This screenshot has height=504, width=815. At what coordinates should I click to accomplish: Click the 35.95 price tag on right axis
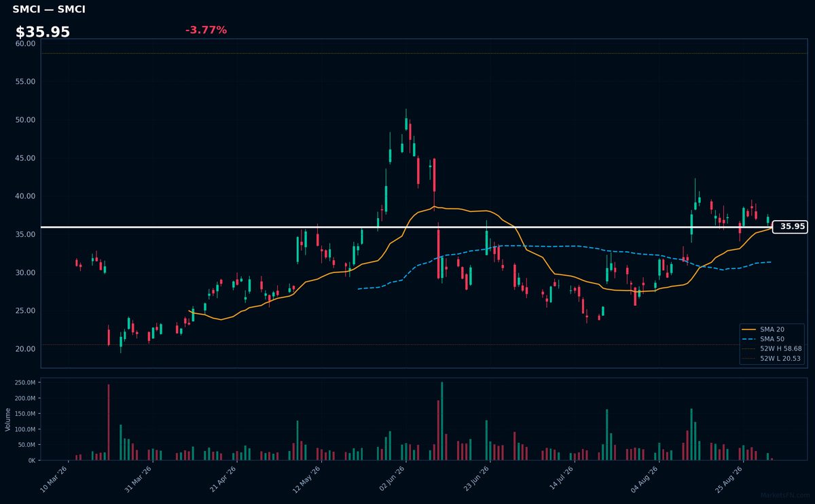[x=790, y=227]
